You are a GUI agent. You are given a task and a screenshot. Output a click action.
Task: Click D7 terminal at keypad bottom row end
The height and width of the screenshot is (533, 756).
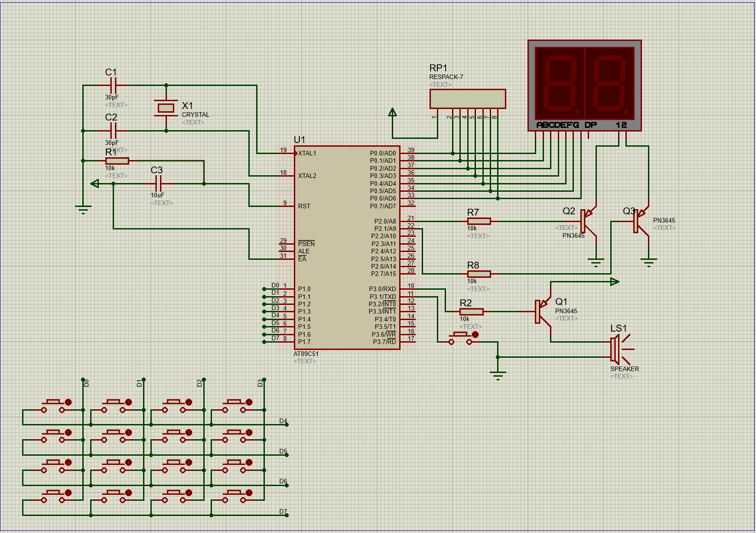287,516
